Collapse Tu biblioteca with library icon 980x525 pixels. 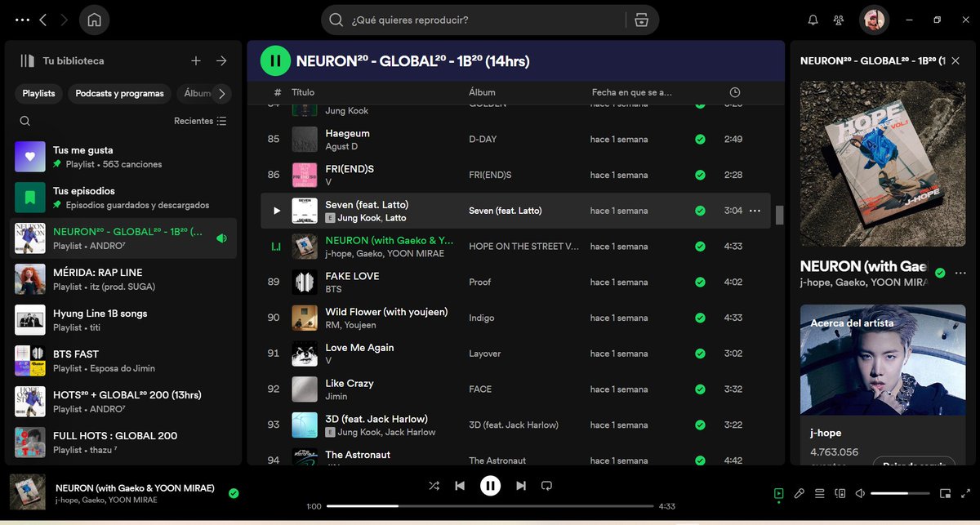click(28, 60)
